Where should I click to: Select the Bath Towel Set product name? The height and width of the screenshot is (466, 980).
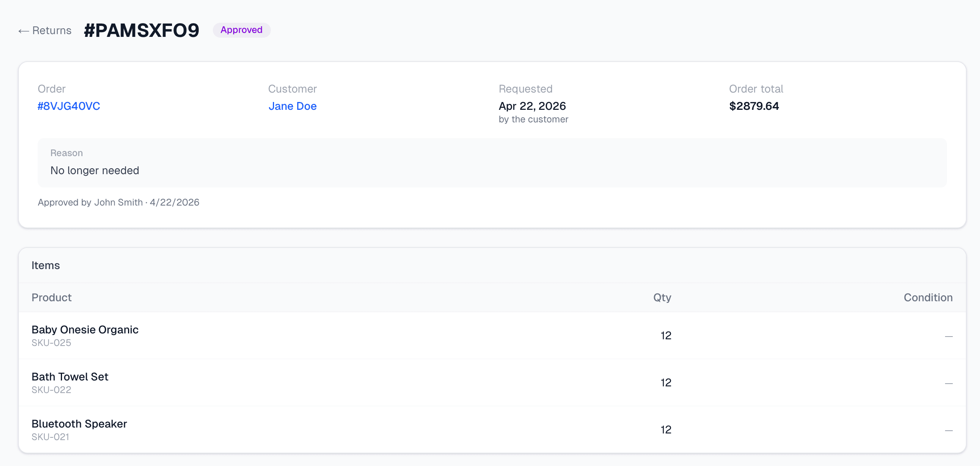click(70, 377)
